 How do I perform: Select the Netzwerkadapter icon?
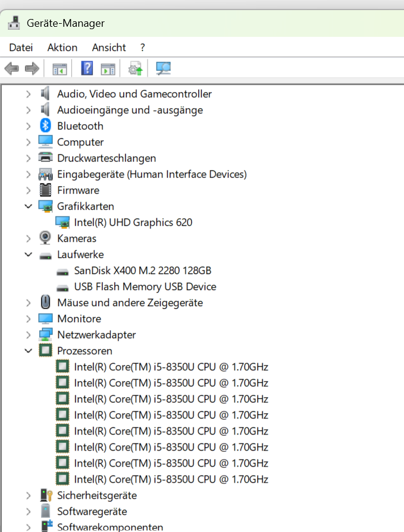point(45,335)
